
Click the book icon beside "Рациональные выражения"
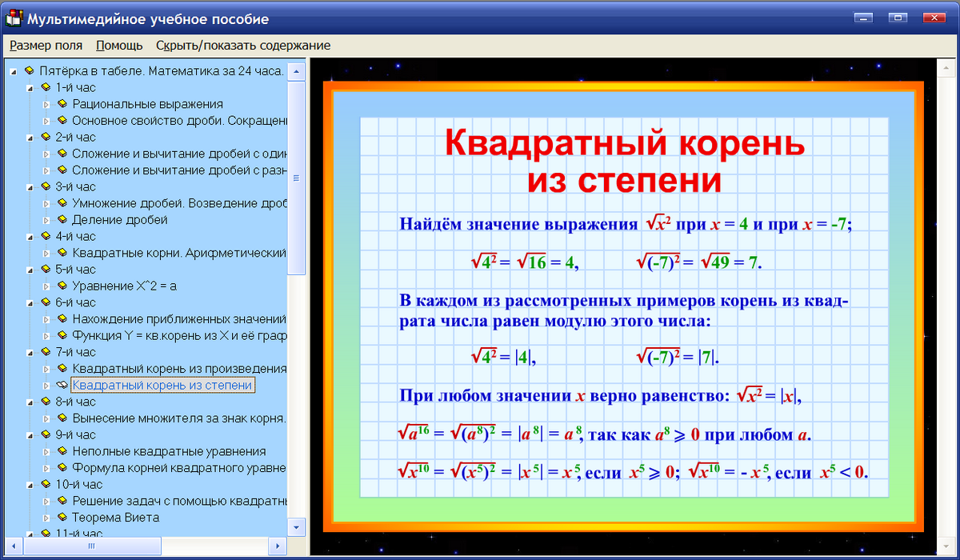[62, 103]
